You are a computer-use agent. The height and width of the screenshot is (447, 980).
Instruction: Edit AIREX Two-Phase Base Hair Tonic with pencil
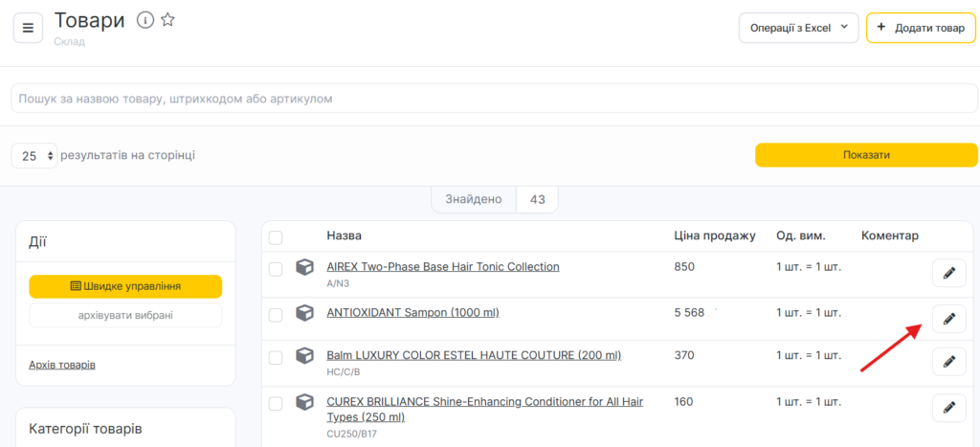[x=948, y=274]
